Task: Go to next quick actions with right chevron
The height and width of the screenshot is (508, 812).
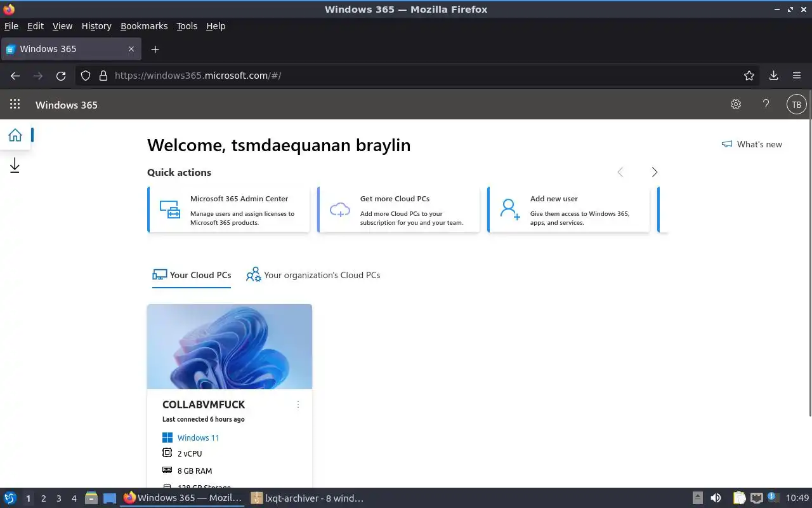Action: click(655, 172)
